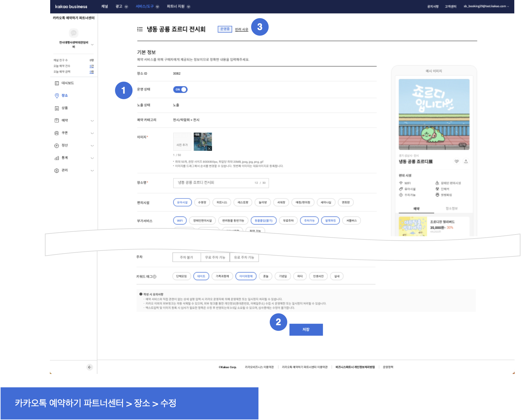The image size is (521, 420).
Task: Collapse the sidebar with the arrow icon
Action: click(90, 367)
